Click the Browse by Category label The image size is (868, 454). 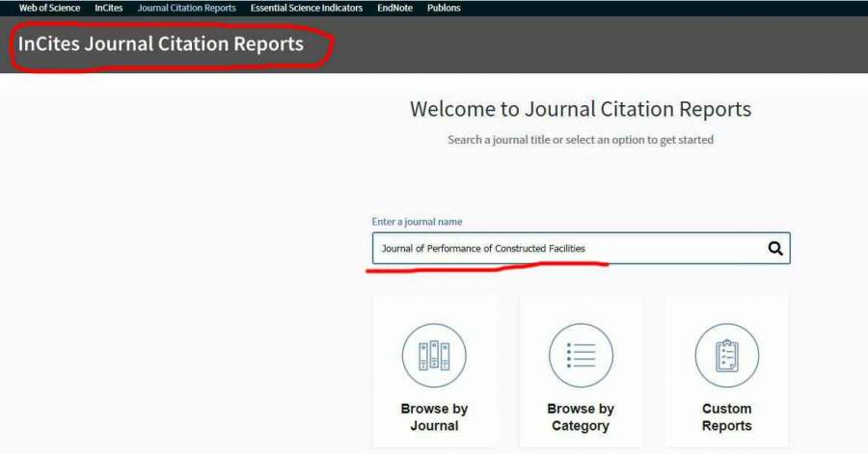click(x=581, y=417)
